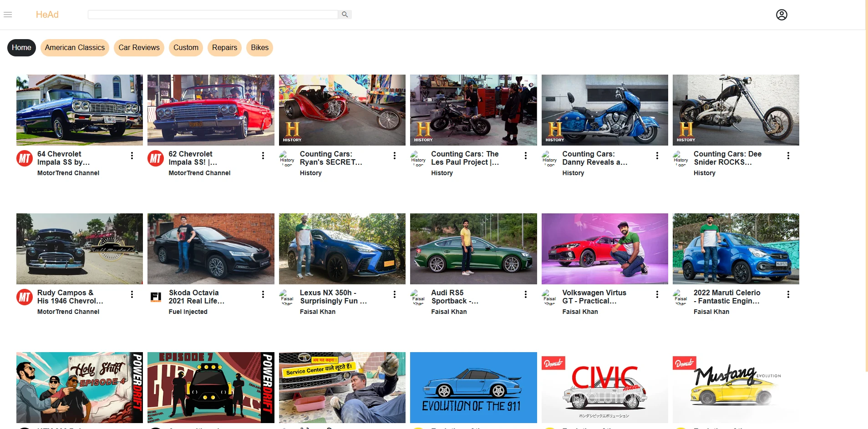Viewport: 868px width, 429px height.
Task: Open the user account profile icon
Action: pyautogui.click(x=782, y=15)
